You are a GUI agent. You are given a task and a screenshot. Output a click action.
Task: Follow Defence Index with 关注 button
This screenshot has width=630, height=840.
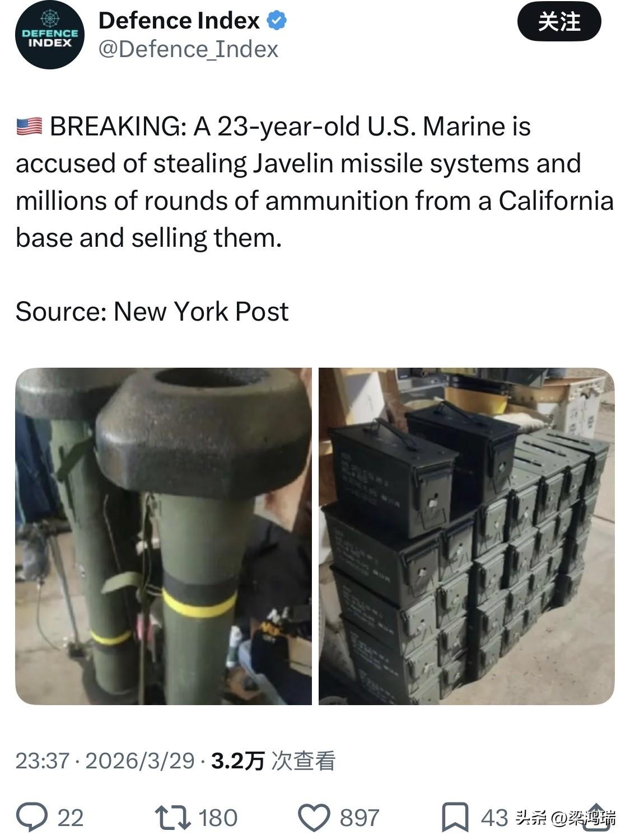(559, 22)
